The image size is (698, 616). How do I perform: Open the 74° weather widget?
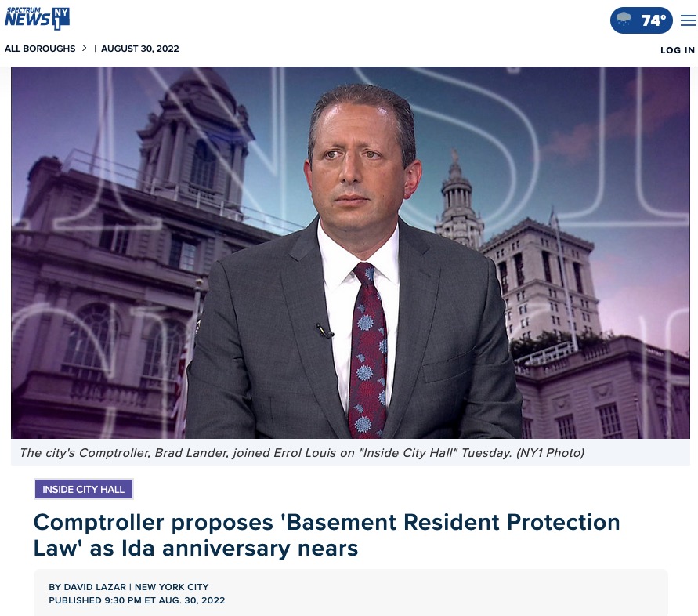641,20
